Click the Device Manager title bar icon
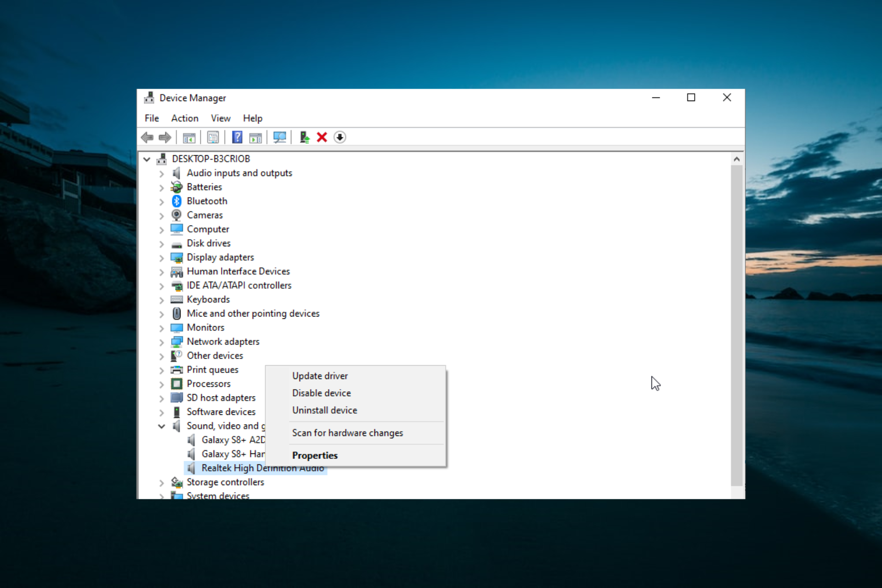Viewport: 882px width, 588px height. (149, 98)
